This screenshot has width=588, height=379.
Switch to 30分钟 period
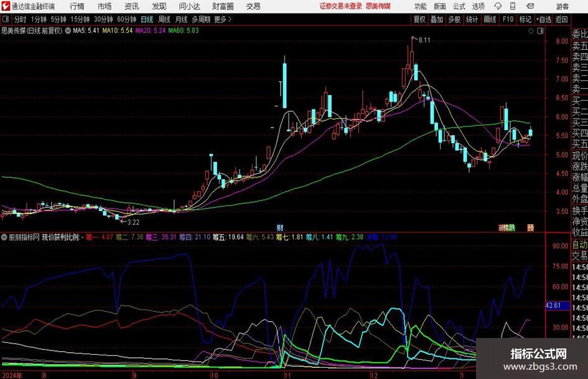pyautogui.click(x=103, y=19)
